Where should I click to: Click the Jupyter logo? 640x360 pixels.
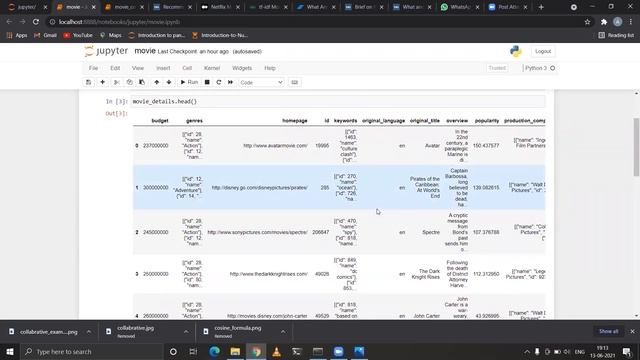106,51
